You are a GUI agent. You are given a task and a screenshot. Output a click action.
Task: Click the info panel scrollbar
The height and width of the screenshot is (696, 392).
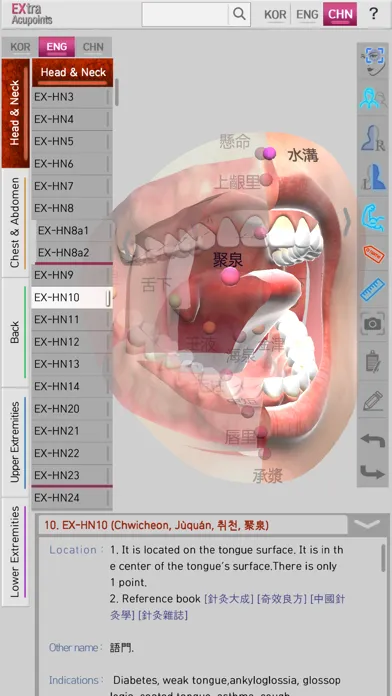[x=383, y=558]
